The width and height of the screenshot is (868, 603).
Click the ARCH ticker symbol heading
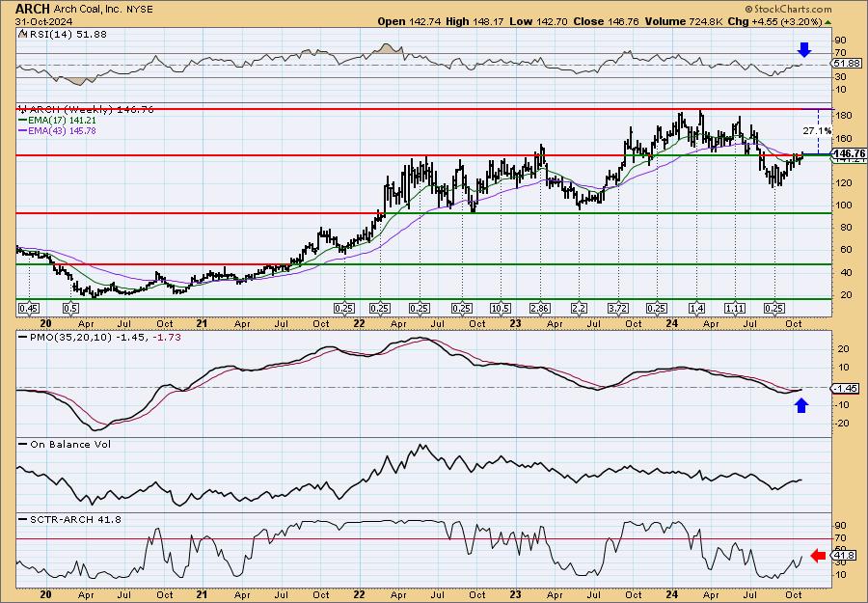(33, 9)
